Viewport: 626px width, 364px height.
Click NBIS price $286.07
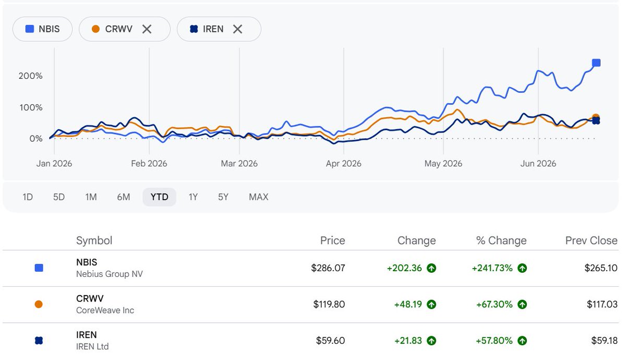point(328,268)
